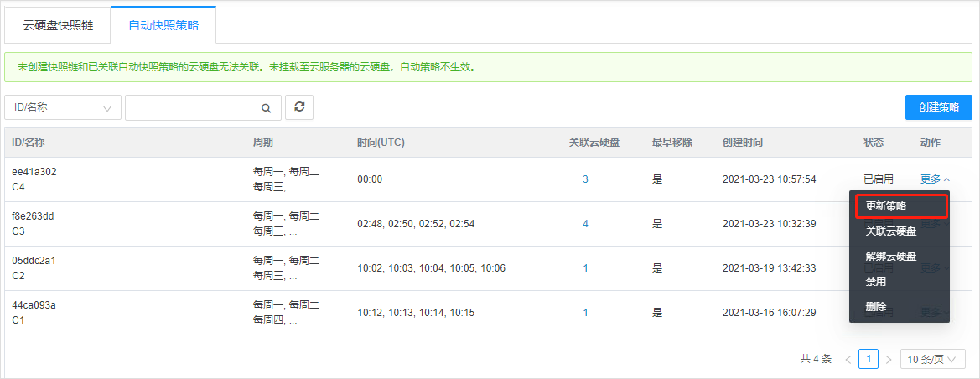Choose 删除 from the menu

point(900,306)
